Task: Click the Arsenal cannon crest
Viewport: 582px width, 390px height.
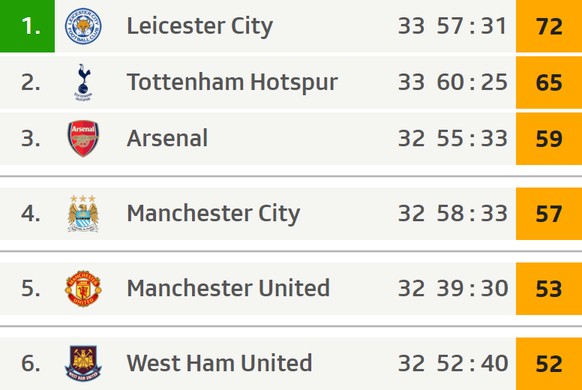Action: pyautogui.click(x=84, y=138)
